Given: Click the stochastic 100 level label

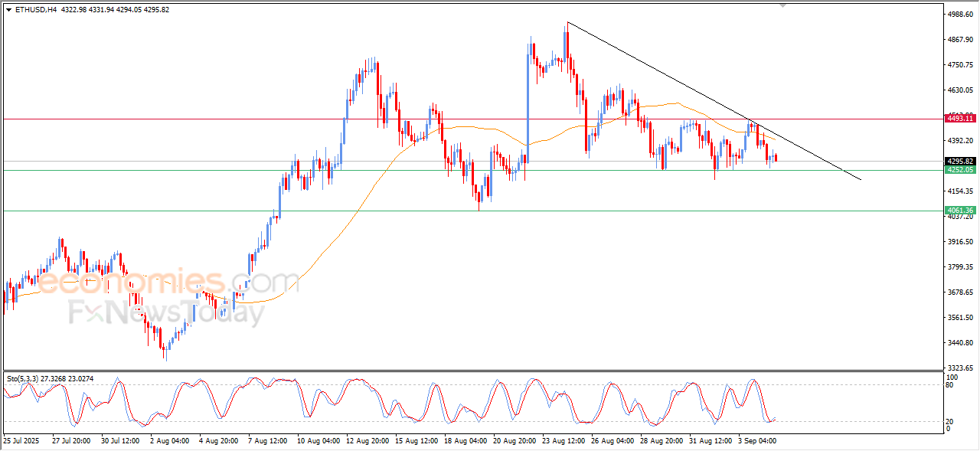Looking at the screenshot, I should point(952,377).
